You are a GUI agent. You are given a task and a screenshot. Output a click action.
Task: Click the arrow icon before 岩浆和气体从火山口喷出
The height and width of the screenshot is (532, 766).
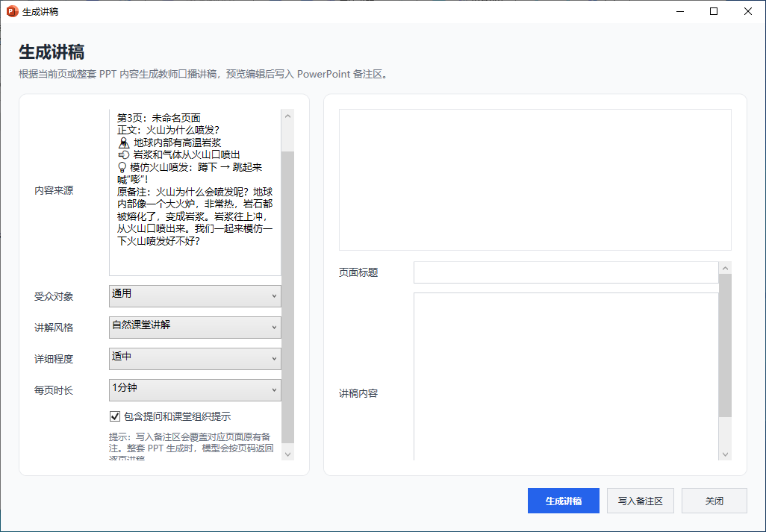(124, 154)
